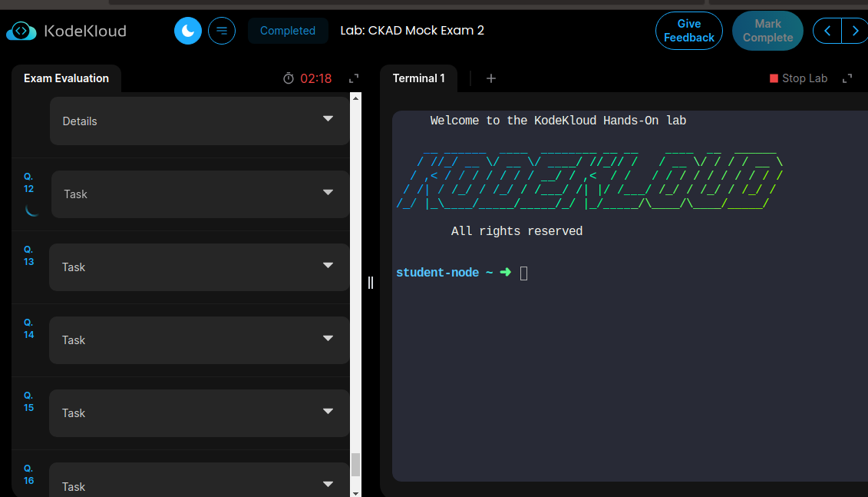The width and height of the screenshot is (868, 497).
Task: Click the student-node prompt text
Action: pos(437,273)
